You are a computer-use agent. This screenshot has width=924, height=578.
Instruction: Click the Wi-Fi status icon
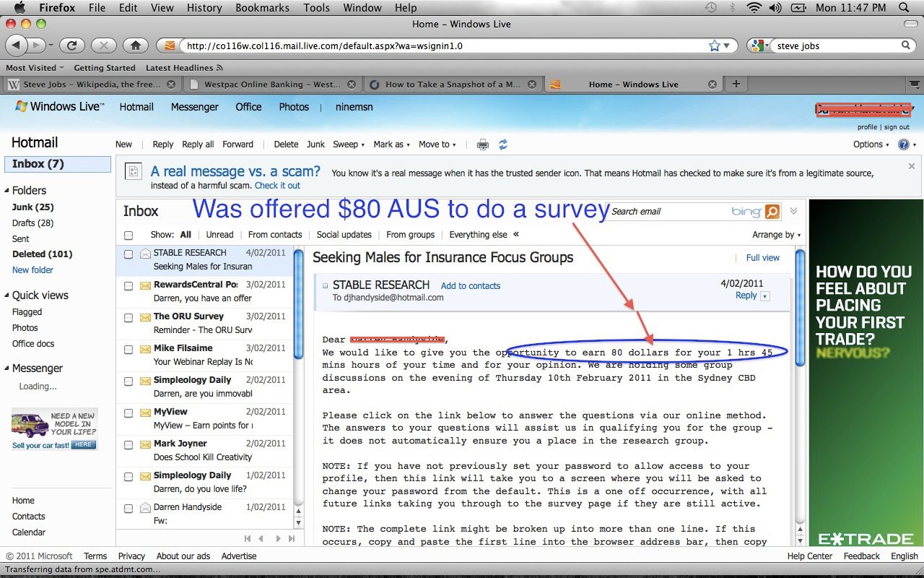tap(754, 8)
